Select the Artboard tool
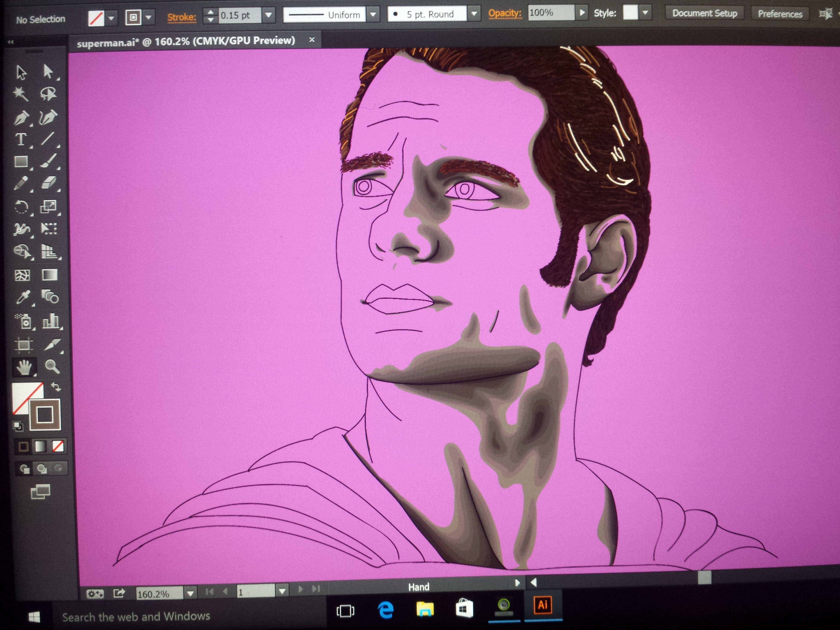 pyautogui.click(x=24, y=345)
